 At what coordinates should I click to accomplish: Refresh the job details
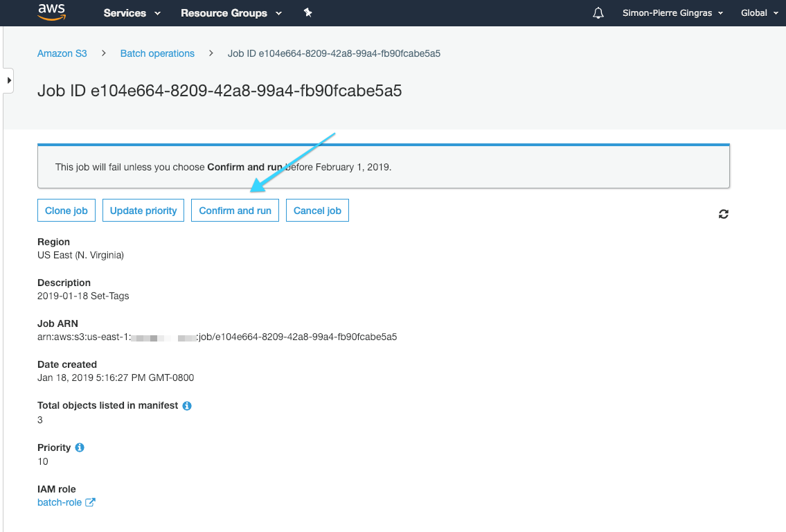click(723, 214)
